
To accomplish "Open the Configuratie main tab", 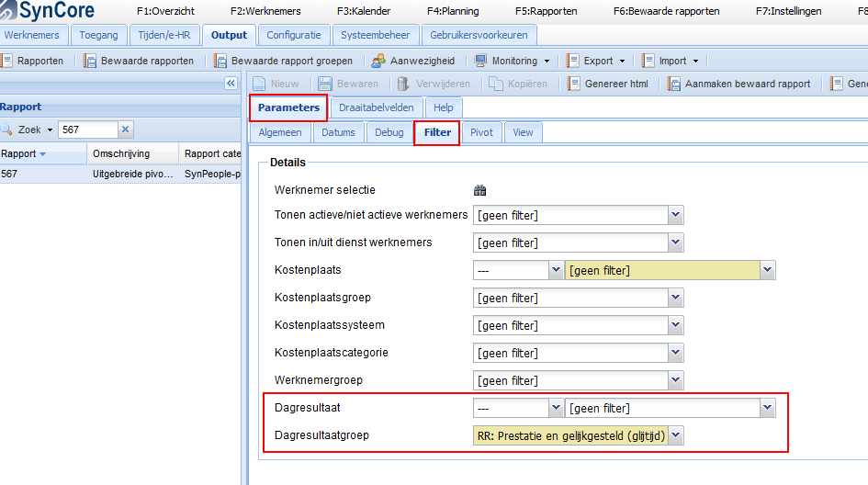I will (x=294, y=35).
